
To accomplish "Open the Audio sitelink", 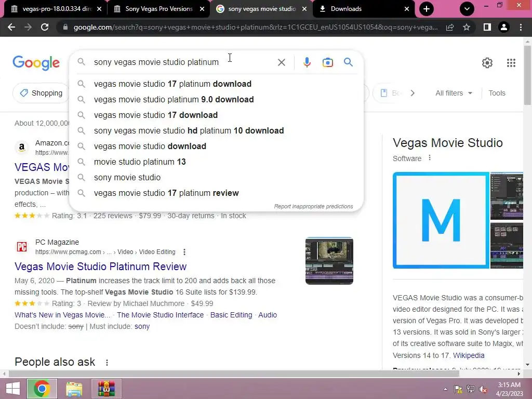I will (268, 315).
